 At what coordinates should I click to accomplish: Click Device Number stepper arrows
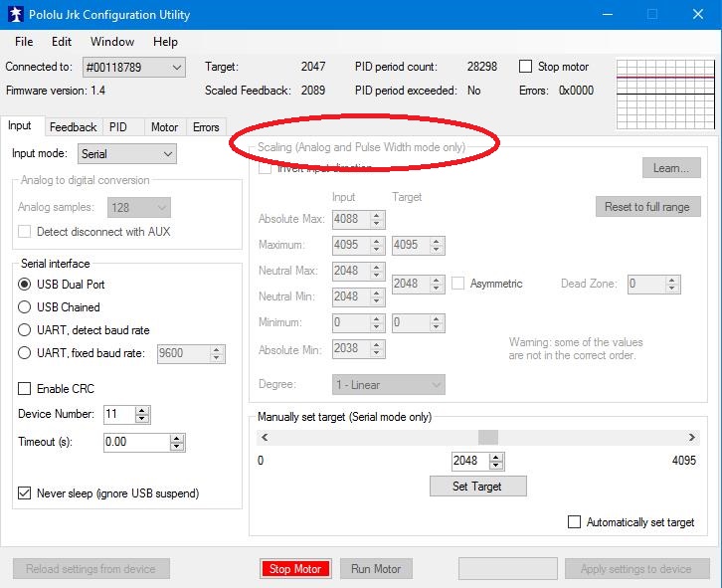[x=142, y=414]
